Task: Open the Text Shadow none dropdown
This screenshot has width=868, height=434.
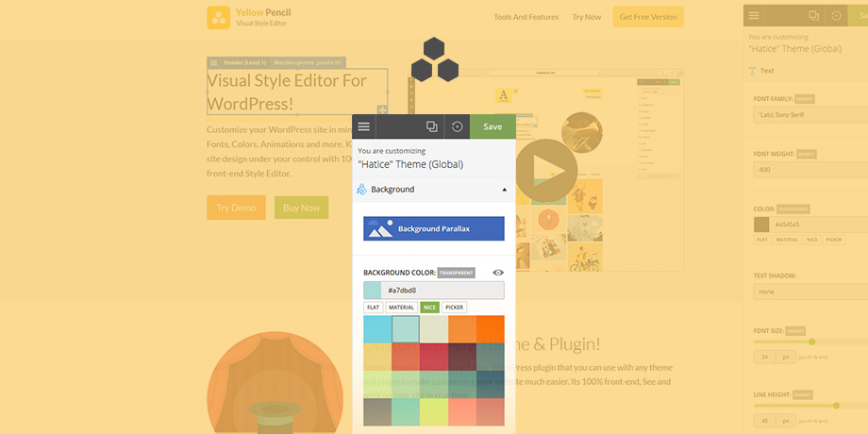Action: (810, 292)
